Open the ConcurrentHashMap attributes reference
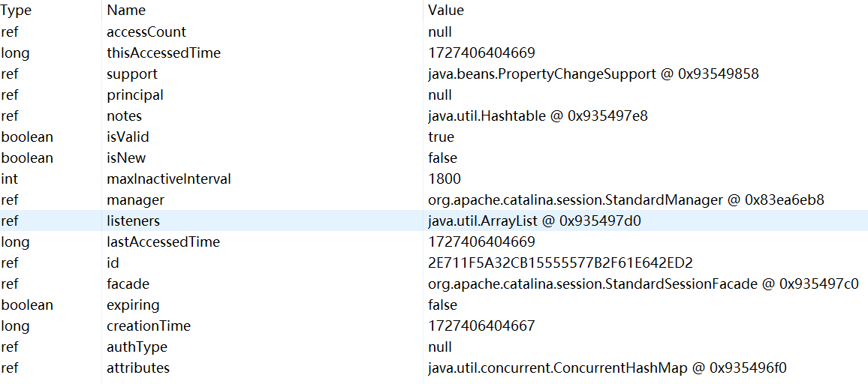This screenshot has height=384, width=868. point(607,368)
